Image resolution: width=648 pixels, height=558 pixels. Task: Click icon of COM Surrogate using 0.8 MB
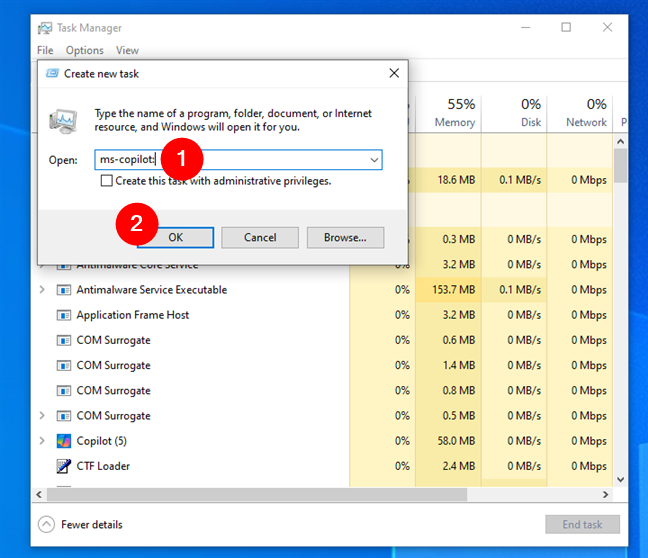(64, 391)
